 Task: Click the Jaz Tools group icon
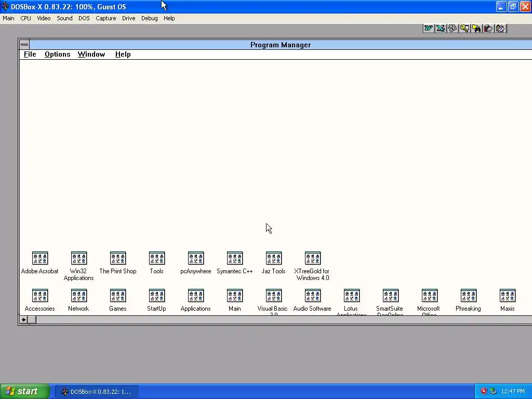click(274, 258)
